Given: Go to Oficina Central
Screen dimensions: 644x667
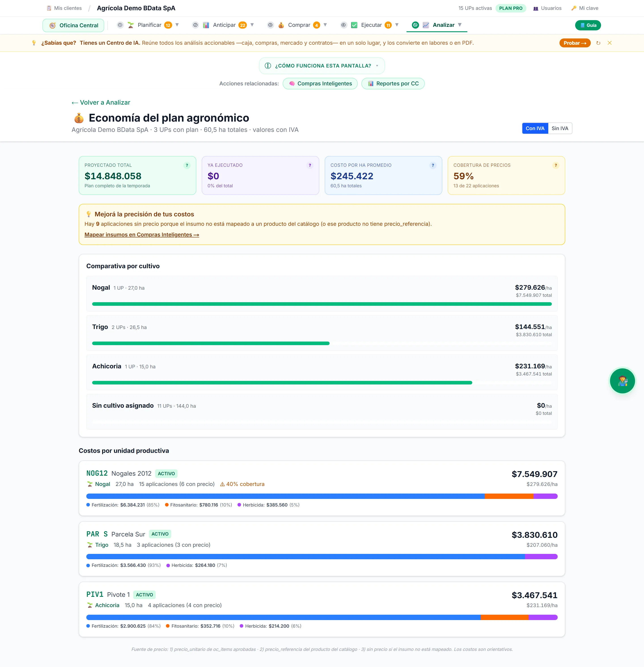Looking at the screenshot, I should (x=74, y=25).
